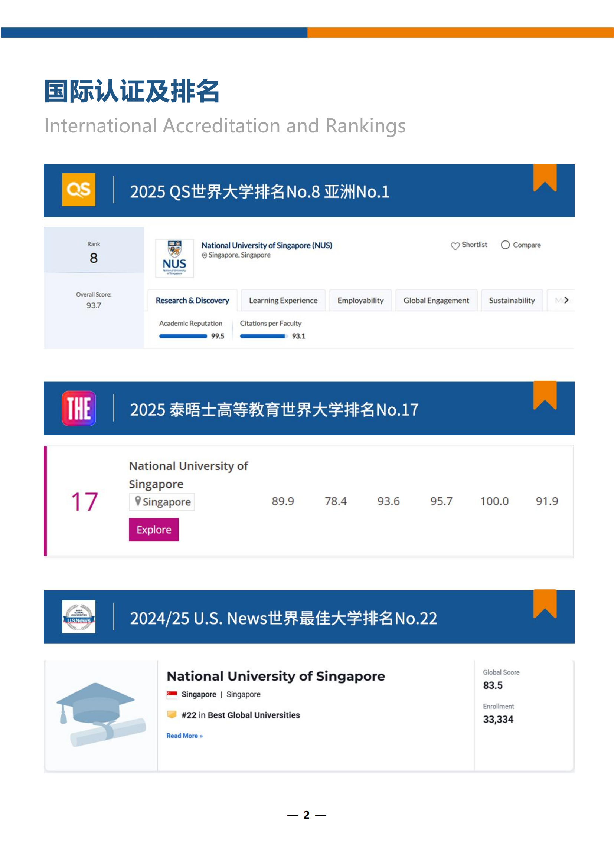The height and width of the screenshot is (868, 614).
Task: Switch to the Research & Discovery tab
Action: coord(192,301)
